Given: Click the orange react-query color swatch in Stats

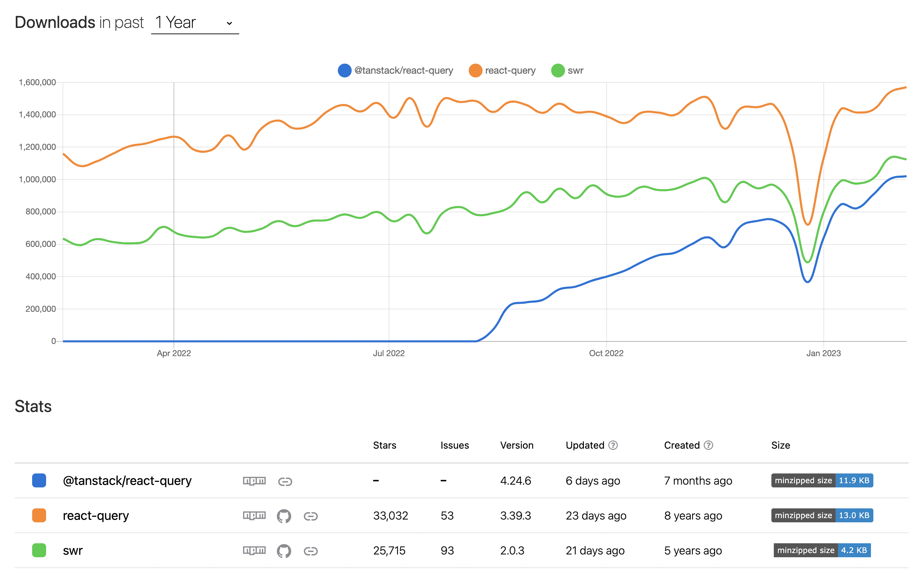Looking at the screenshot, I should coord(39,516).
